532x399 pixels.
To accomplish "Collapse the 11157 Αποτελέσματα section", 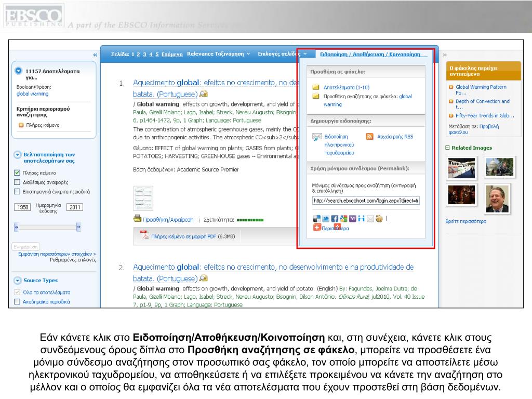I will coord(18,71).
